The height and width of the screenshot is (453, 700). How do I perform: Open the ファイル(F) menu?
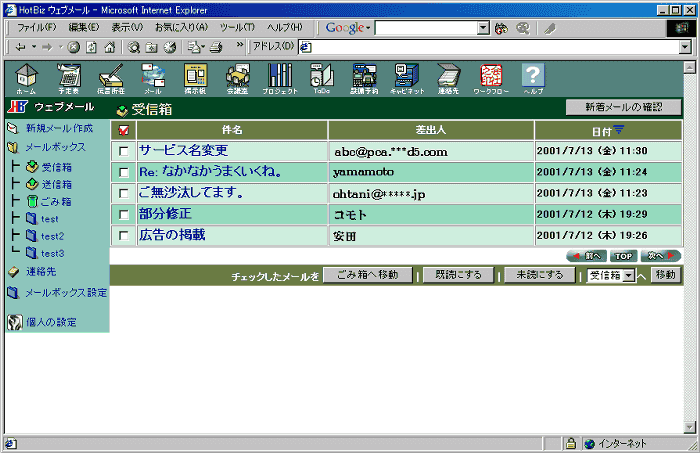pyautogui.click(x=37, y=28)
